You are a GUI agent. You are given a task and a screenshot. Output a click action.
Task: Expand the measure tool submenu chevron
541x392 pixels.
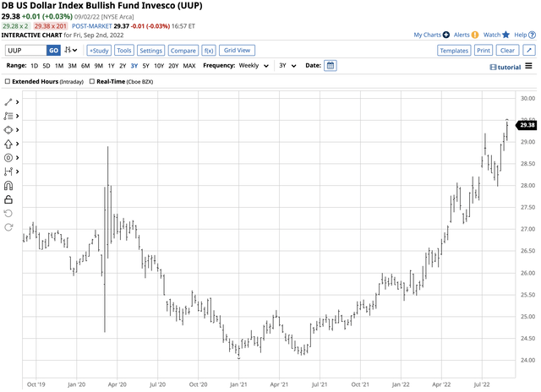(17, 171)
